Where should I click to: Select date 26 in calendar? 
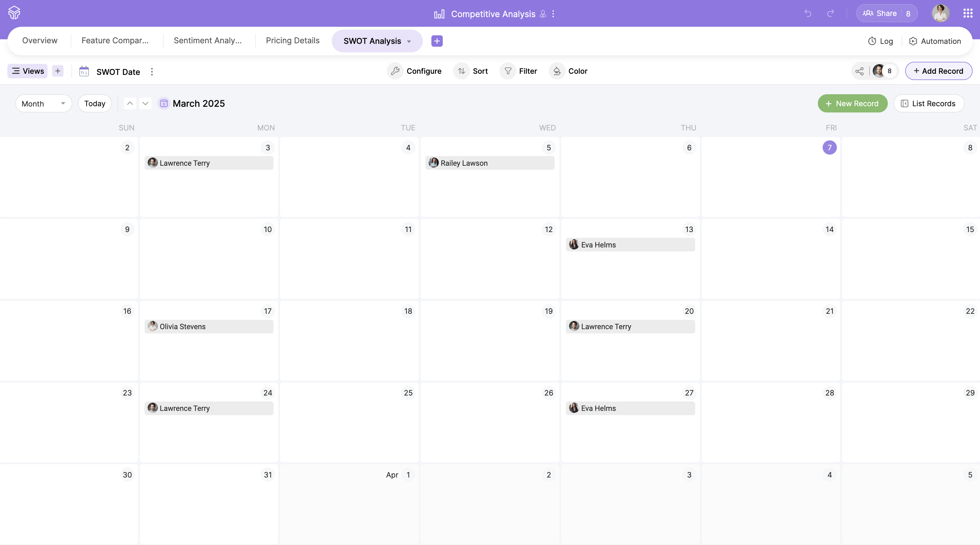click(549, 393)
